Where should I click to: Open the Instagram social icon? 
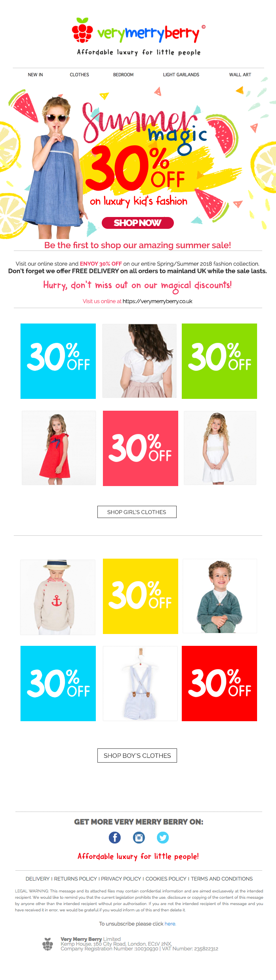139,837
